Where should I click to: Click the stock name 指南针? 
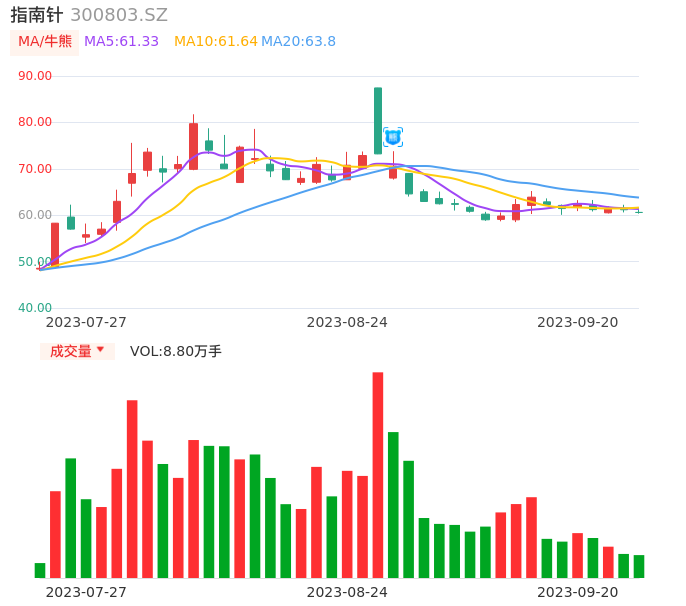pos(37,15)
